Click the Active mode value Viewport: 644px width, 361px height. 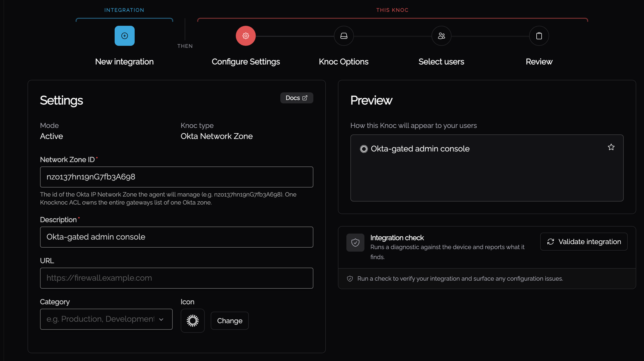[51, 136]
